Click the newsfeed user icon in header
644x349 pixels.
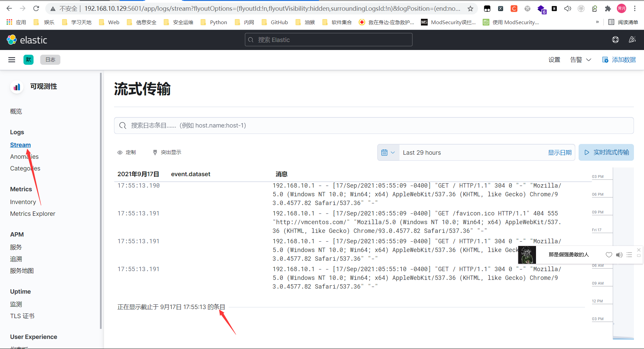(632, 40)
